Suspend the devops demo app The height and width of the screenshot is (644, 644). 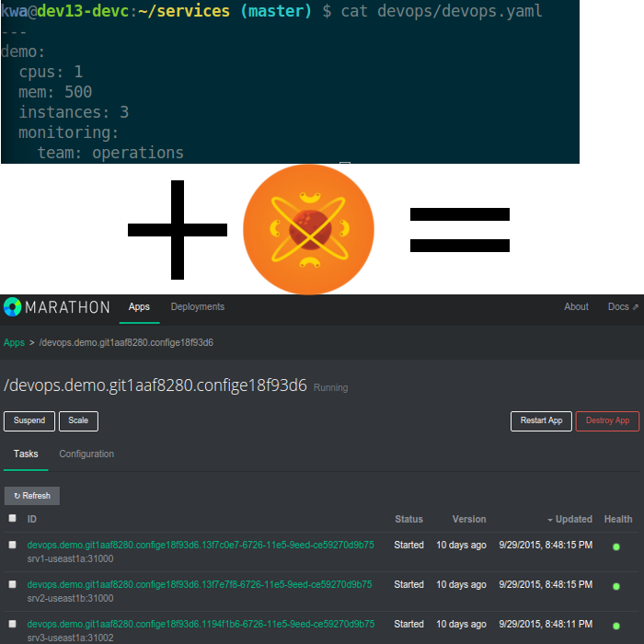(29, 421)
